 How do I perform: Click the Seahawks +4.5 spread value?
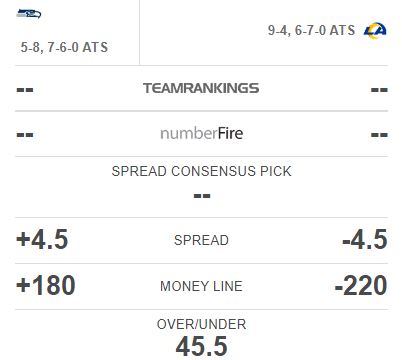pos(42,239)
